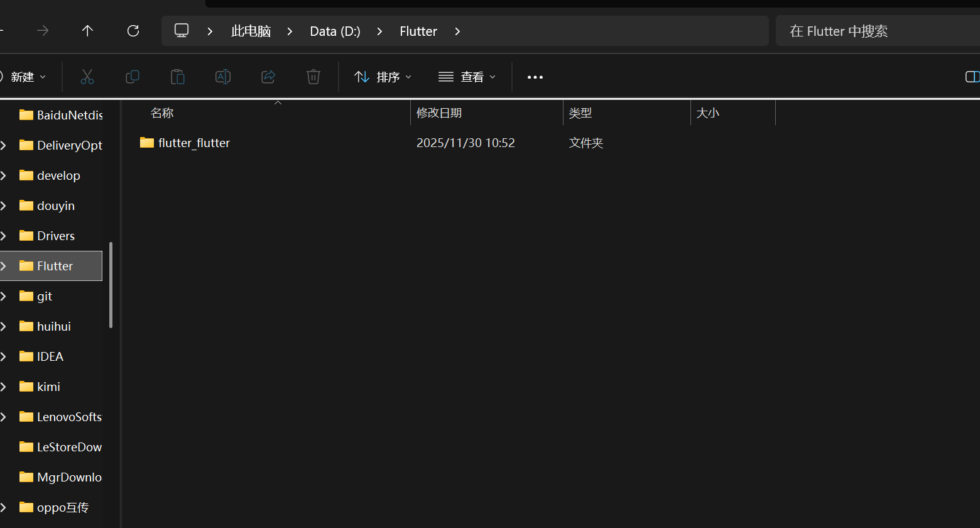Click the sidebar vertical scrollbar thumb

pos(111,285)
